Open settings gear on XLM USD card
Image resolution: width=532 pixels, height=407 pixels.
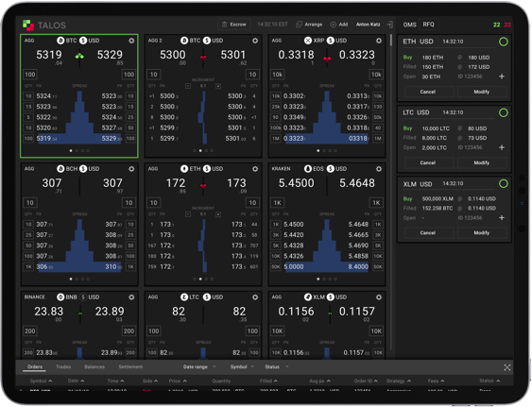pyautogui.click(x=379, y=297)
